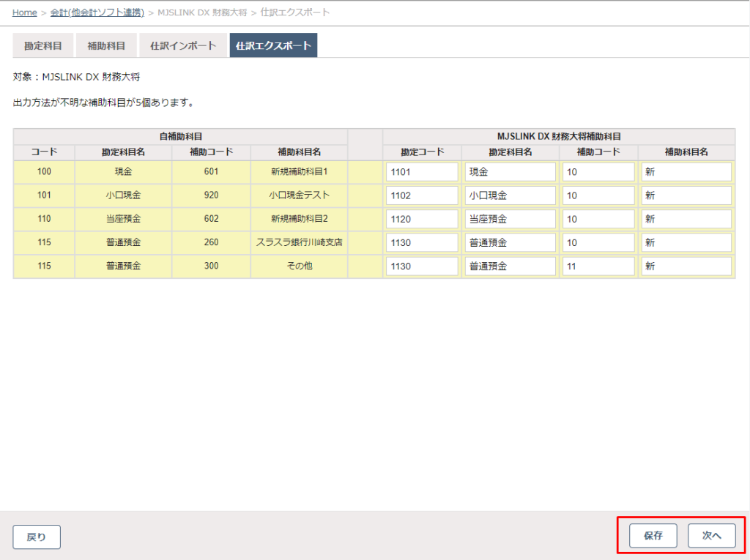Edit 補助コード field in スラスラ銀行川崎支店 row
Viewport: 750px width, 560px height.
coord(598,242)
